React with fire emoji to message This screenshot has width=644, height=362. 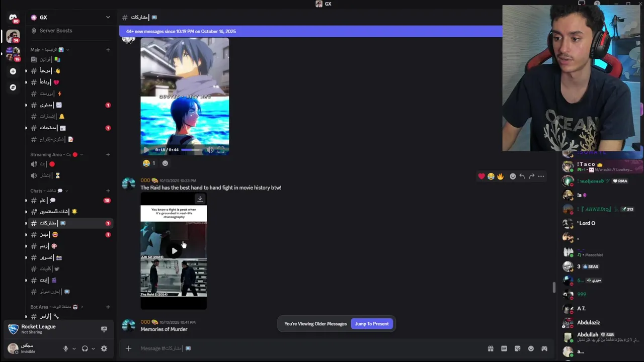[x=500, y=176]
